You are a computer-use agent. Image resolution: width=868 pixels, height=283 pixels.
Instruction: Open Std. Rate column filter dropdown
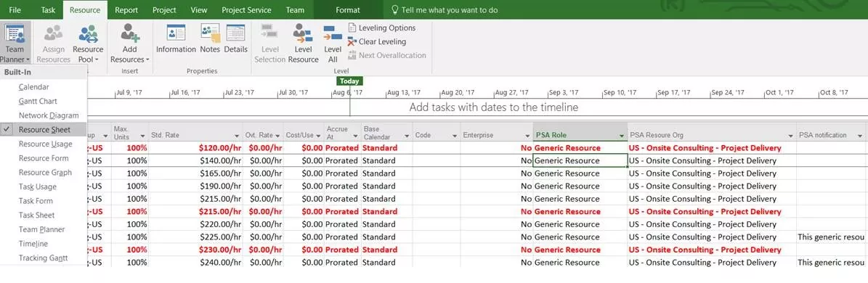tap(236, 136)
